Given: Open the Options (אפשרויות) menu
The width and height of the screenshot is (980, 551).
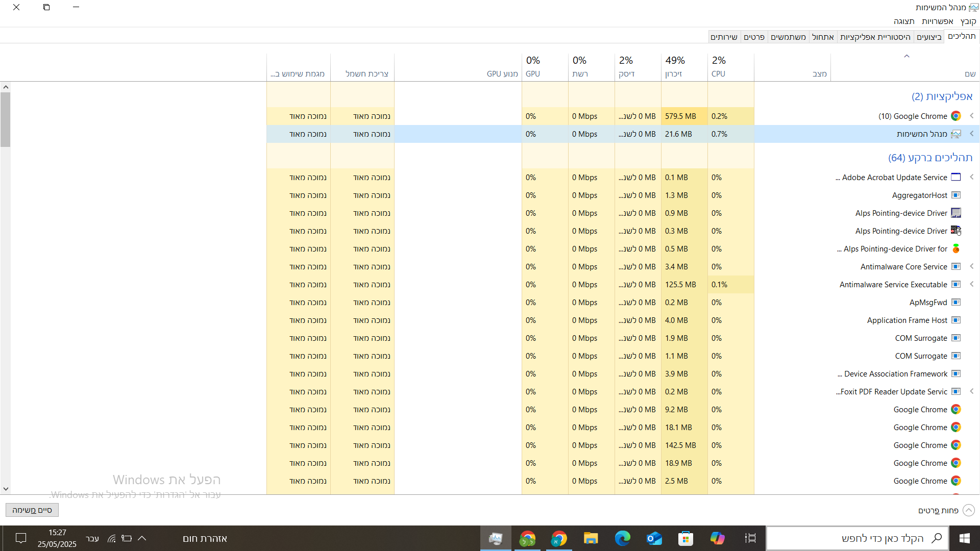Looking at the screenshot, I should (x=937, y=21).
